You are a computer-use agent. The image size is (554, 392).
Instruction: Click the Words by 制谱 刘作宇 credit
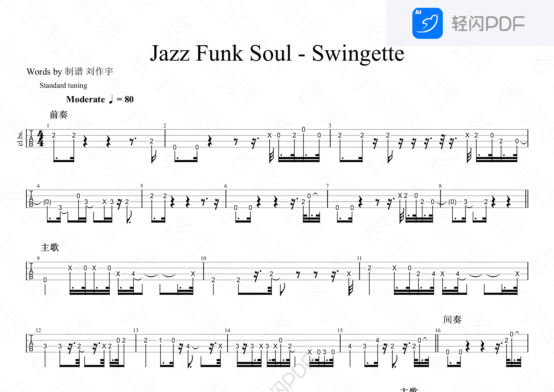[70, 72]
